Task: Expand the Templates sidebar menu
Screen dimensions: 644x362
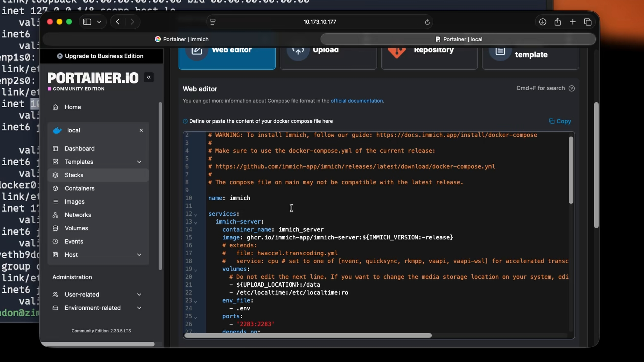Action: point(139,162)
